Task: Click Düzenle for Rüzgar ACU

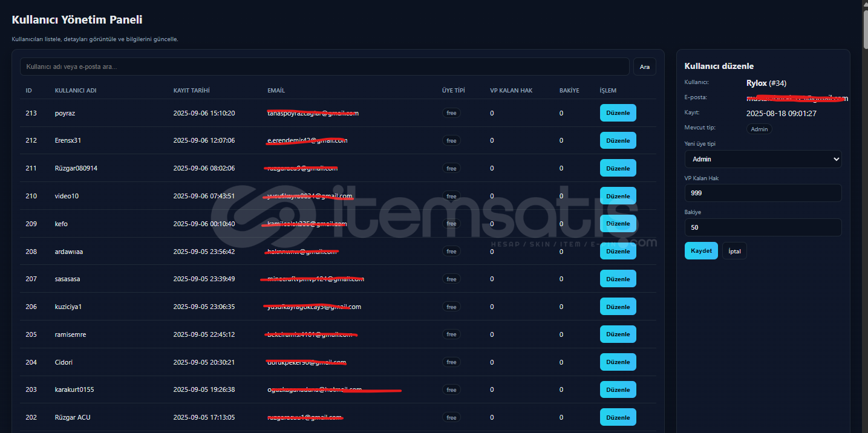Action: click(618, 417)
